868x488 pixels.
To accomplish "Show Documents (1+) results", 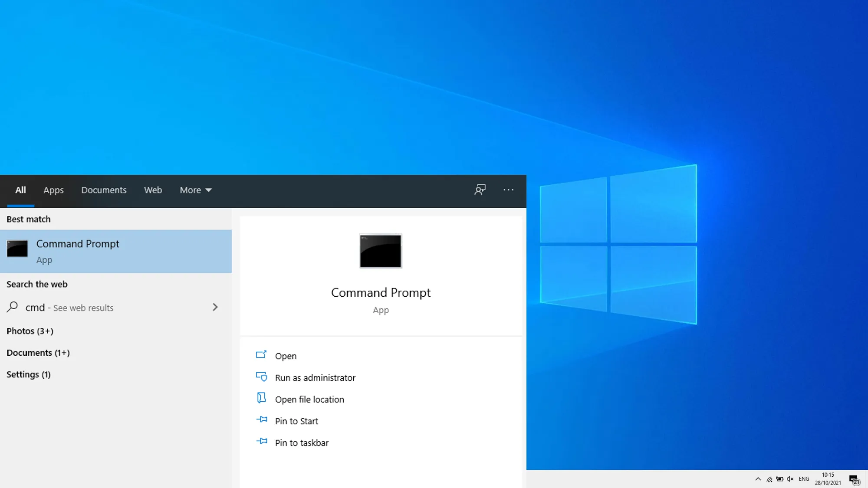I will 38,353.
